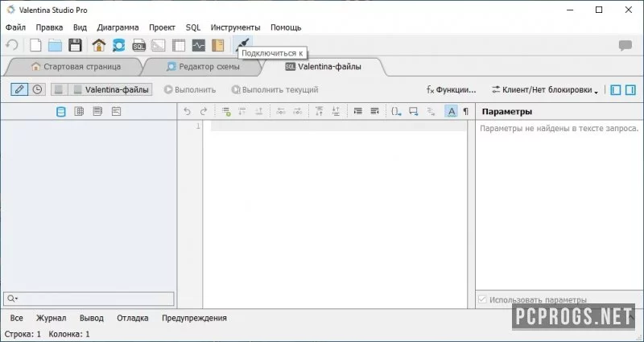Open the Diagram editor toolbar icon
Image resolution: width=644 pixels, height=342 pixels.
[x=159, y=45]
